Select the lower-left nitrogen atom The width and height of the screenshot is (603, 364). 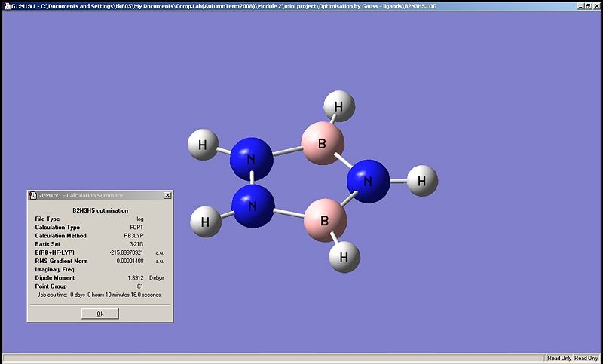253,206
